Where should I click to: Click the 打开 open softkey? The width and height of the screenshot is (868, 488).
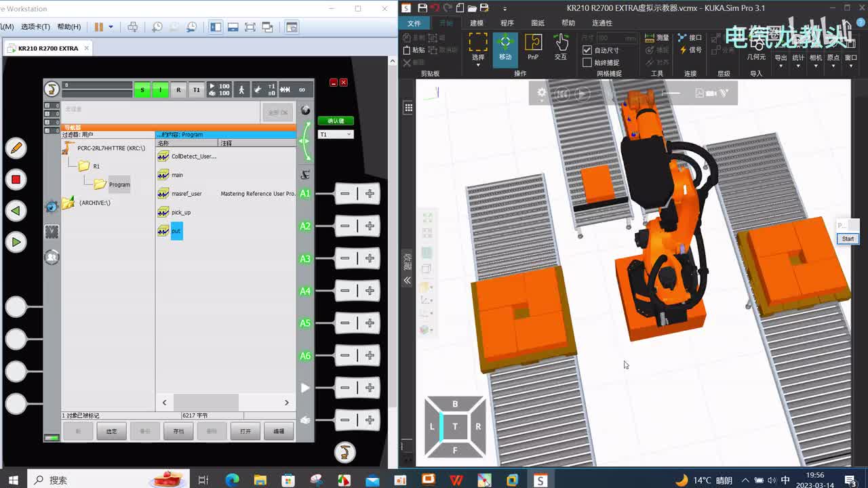point(245,431)
